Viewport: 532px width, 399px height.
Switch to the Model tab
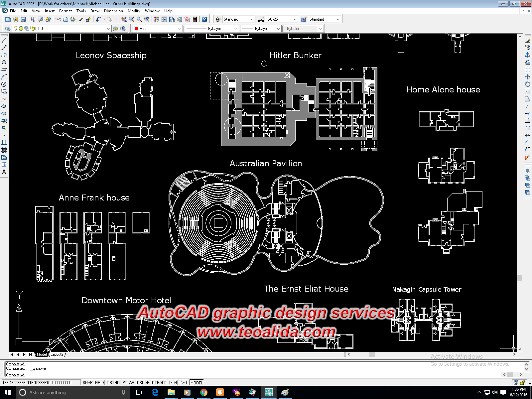tap(42, 354)
